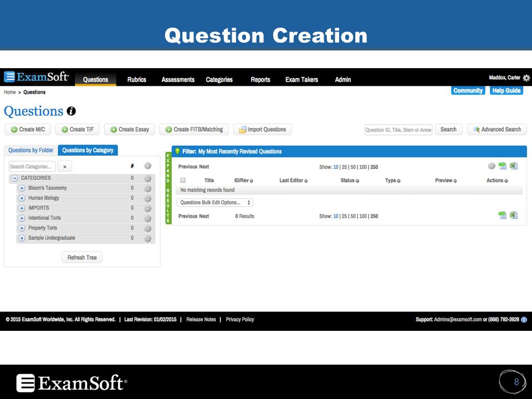The height and width of the screenshot is (399, 532).
Task: Open the Community link
Action: click(x=468, y=90)
